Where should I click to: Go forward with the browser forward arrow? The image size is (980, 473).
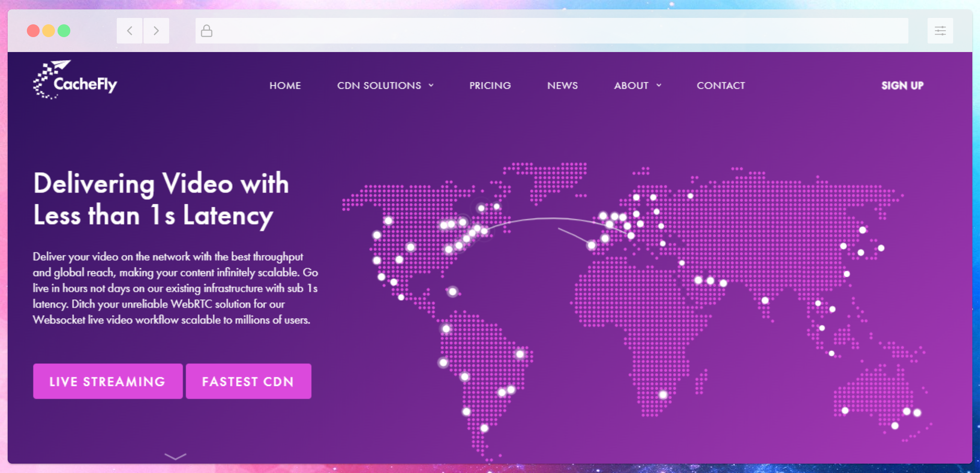[x=156, y=31]
